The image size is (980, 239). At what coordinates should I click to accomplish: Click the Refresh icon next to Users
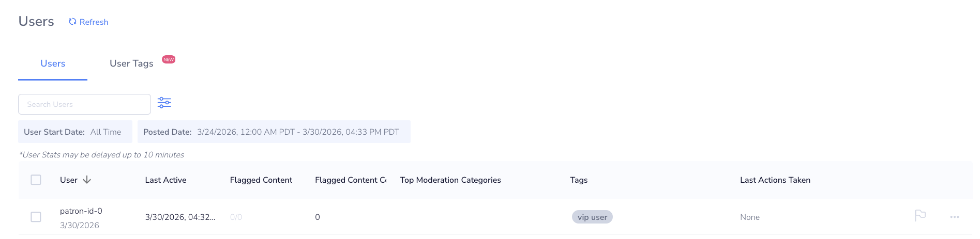(72, 22)
